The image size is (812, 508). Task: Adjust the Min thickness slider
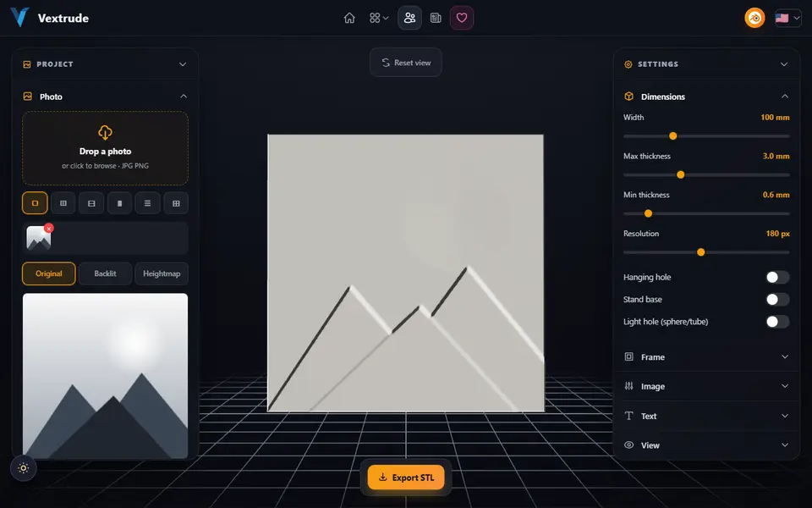tap(706, 213)
